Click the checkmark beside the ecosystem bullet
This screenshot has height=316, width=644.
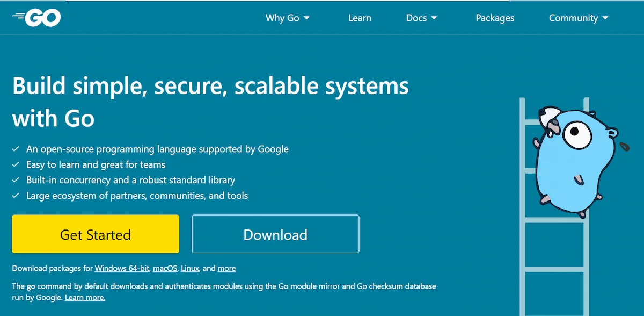click(x=15, y=196)
